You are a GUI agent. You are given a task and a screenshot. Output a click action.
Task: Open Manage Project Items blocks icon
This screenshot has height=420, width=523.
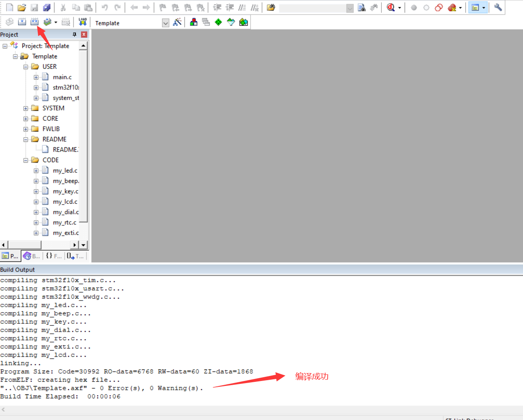pyautogui.click(x=194, y=22)
